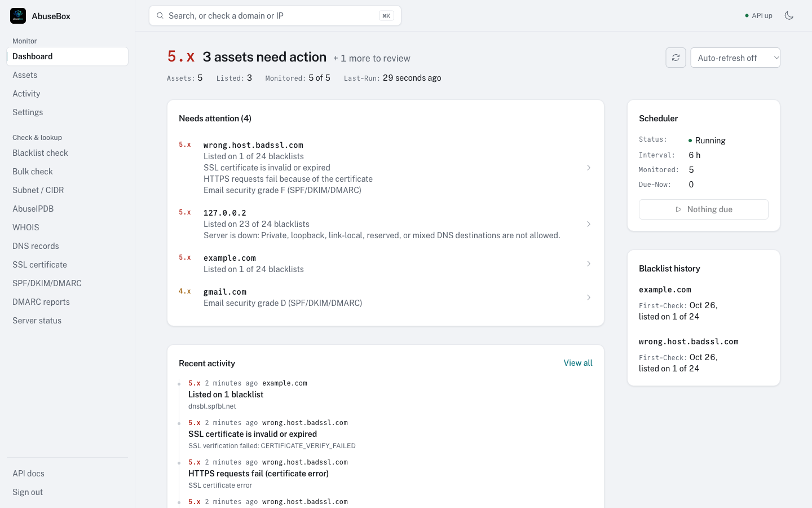Open the Auto-refresh off dropdown

pos(735,58)
